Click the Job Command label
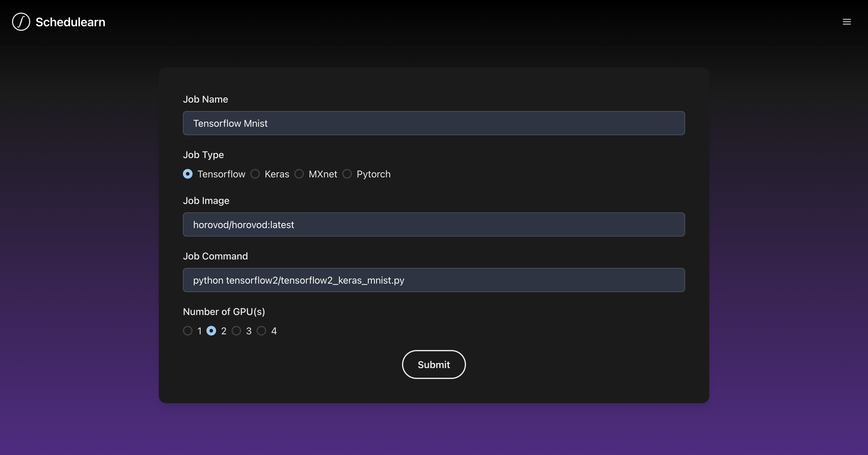 point(215,256)
